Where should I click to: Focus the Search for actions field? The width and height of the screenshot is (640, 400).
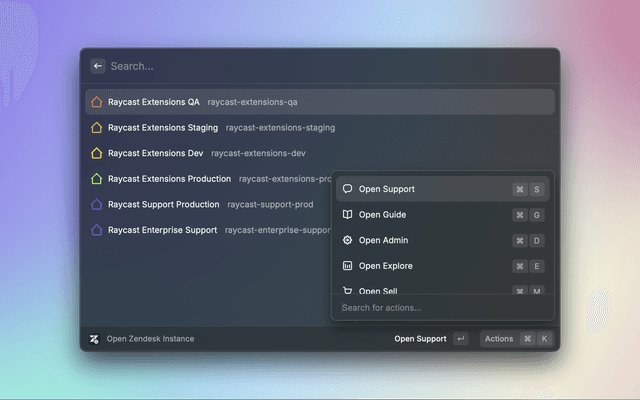[440, 308]
